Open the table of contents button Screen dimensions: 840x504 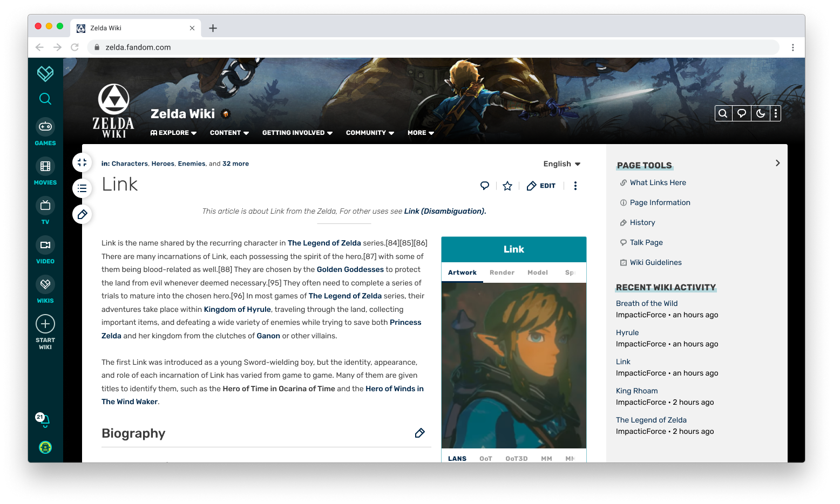tap(82, 188)
